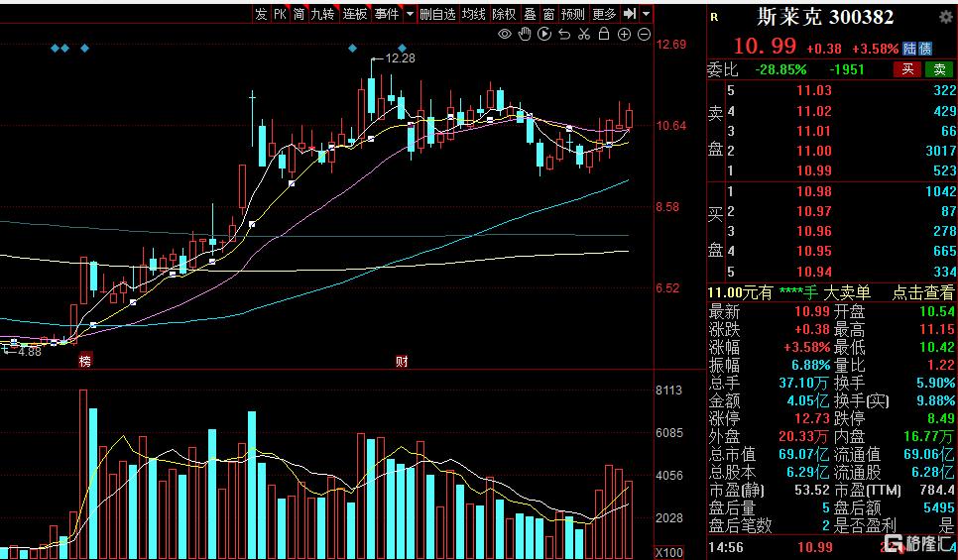The width and height of the screenshot is (958, 560).
Task: Click the X100 volume scale label
Action: click(x=669, y=553)
